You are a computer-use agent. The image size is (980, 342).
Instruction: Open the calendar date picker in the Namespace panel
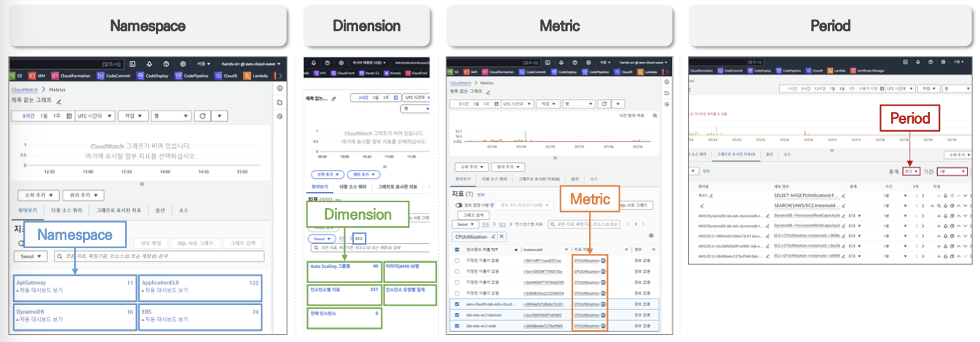click(x=69, y=116)
